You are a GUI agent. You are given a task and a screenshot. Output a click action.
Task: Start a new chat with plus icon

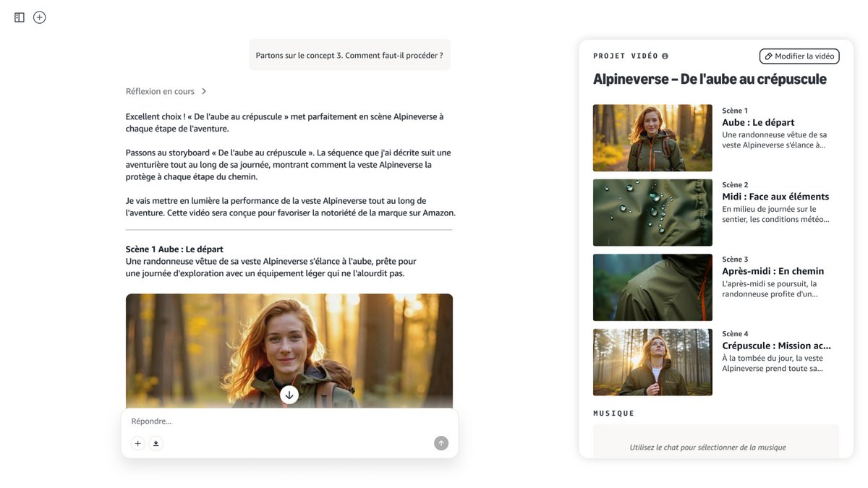click(40, 17)
